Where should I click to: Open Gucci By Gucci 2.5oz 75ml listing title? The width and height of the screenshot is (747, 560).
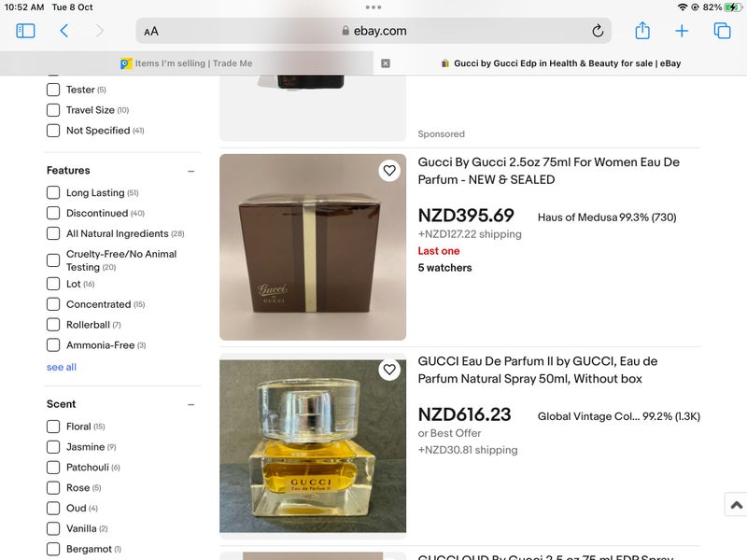tap(548, 171)
